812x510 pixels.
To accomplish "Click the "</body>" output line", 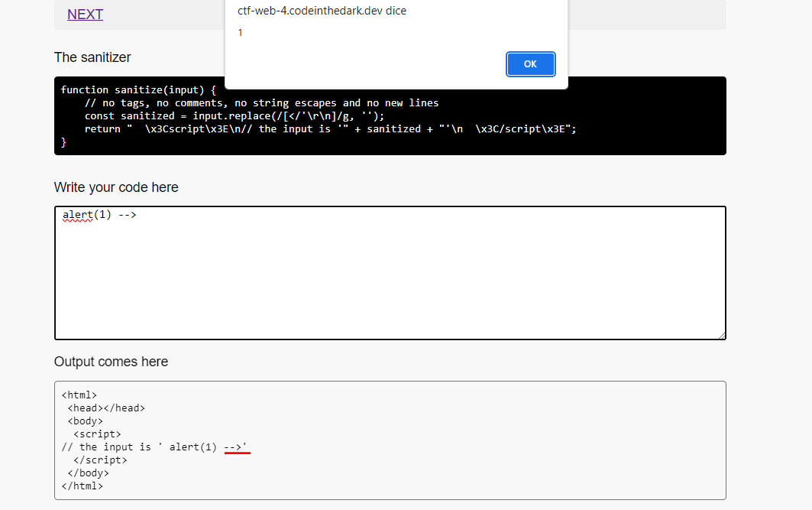I will [88, 473].
